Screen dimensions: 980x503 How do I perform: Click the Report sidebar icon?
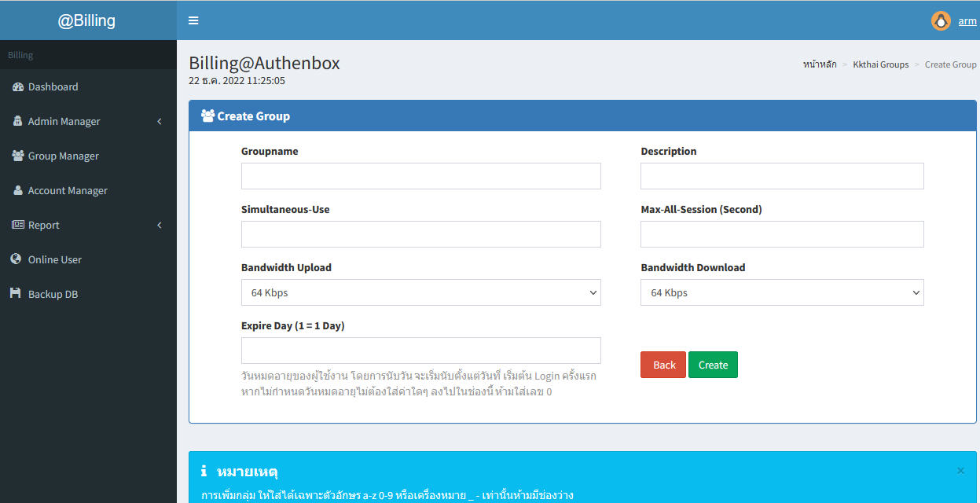click(x=18, y=225)
